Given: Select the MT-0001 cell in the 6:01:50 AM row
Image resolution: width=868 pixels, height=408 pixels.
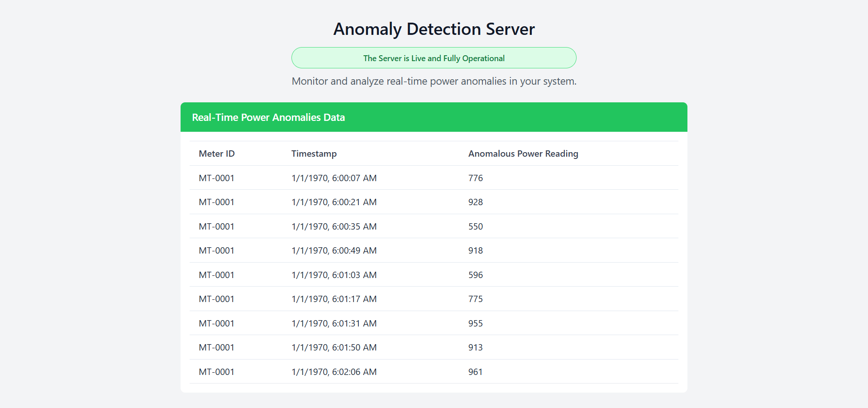Looking at the screenshot, I should 217,347.
